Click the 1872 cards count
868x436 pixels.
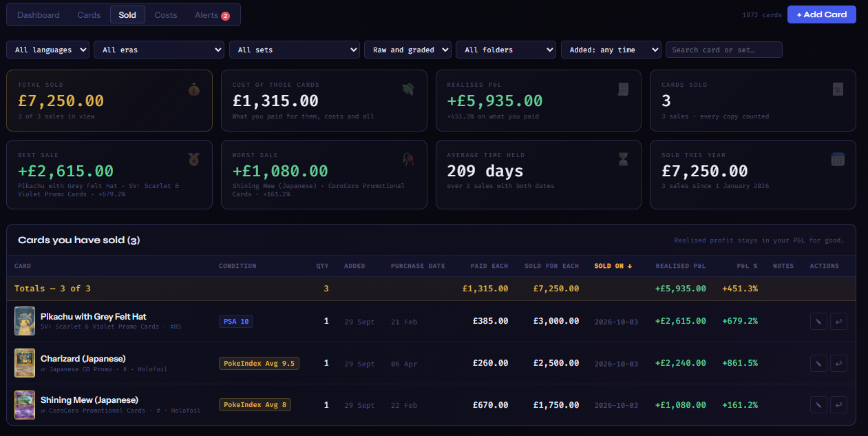click(761, 15)
